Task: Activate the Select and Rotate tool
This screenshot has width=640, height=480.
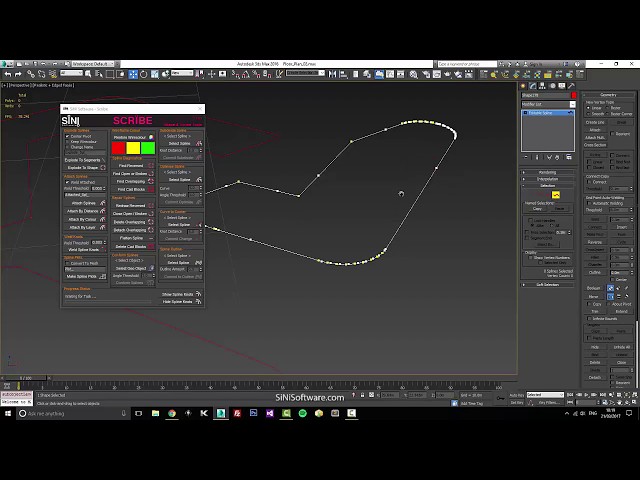Action: pos(144,74)
